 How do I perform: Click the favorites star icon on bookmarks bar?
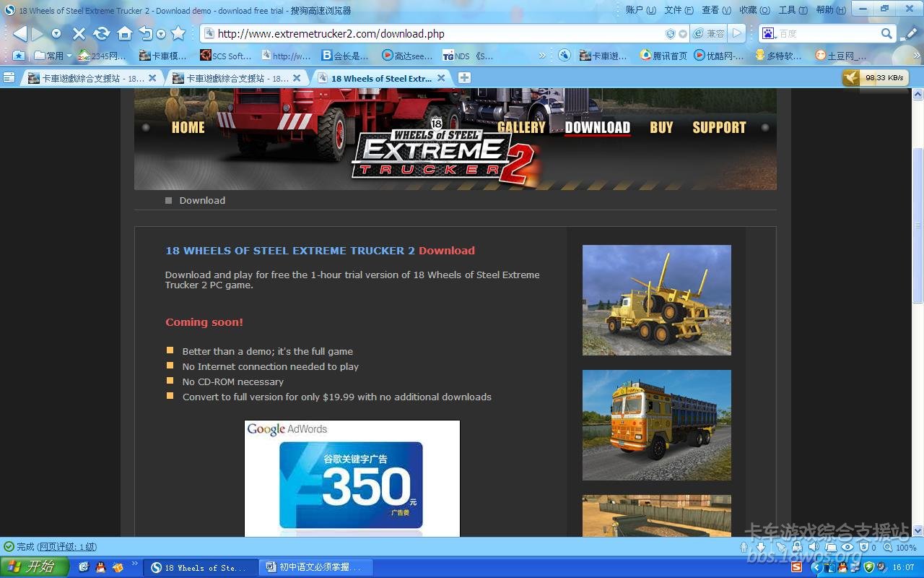pyautogui.click(x=19, y=56)
